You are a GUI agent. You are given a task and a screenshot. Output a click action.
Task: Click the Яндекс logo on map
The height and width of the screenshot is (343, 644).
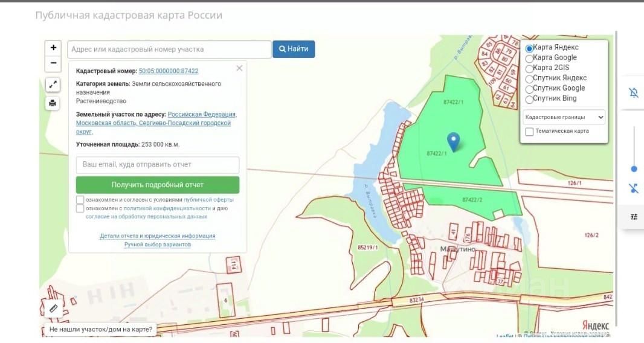[595, 325]
